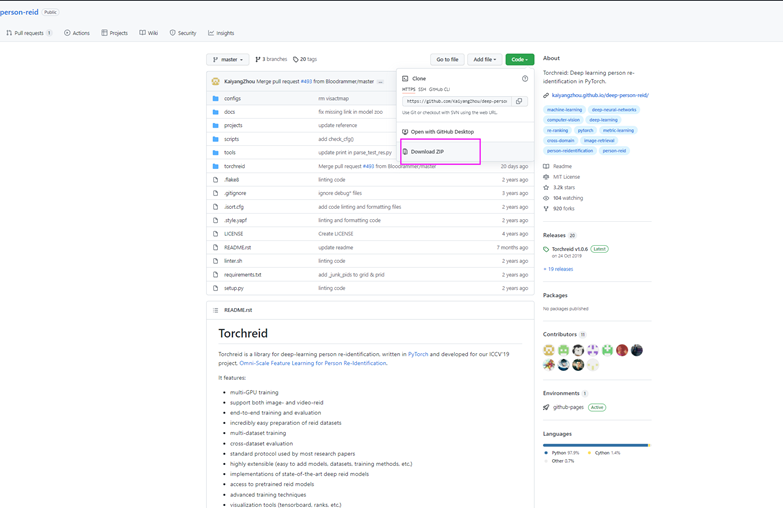This screenshot has width=783, height=508.
Task: Open the 'linting and formatting code' commit message
Action: pyautogui.click(x=350, y=220)
